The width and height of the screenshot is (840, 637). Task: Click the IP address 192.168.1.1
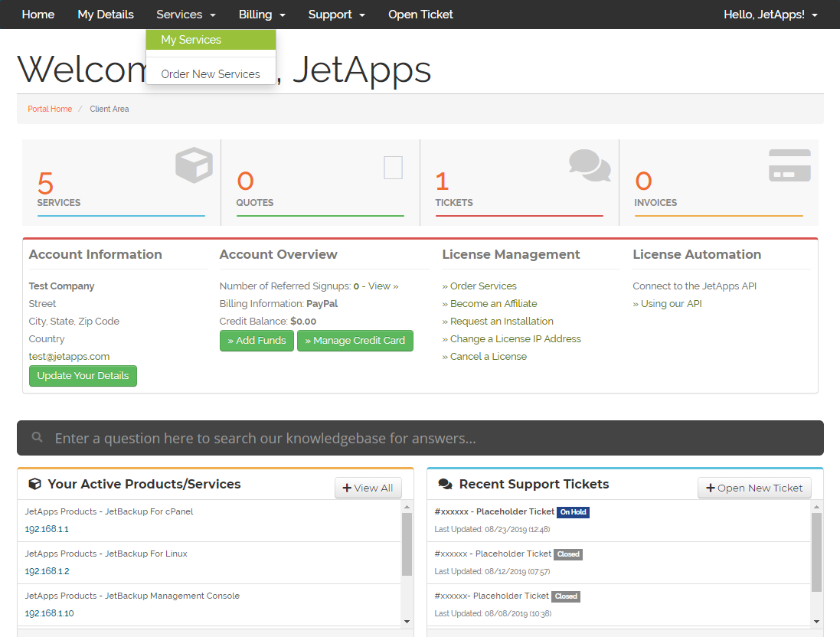(47, 529)
